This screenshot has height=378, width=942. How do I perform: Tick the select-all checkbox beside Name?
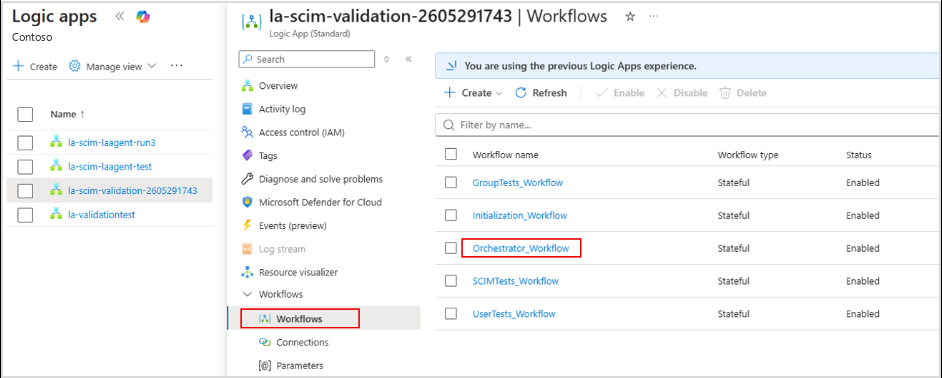[25, 114]
